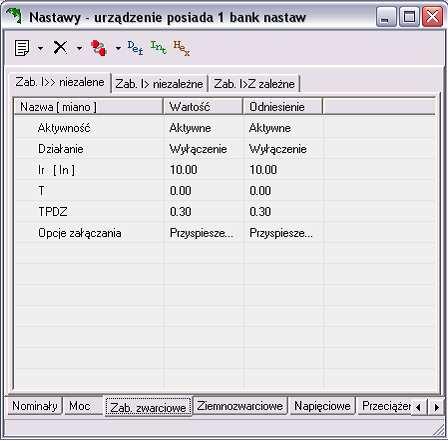The width and height of the screenshot is (448, 441).
Task: Open the Ziemnozwarciowe bottom tab
Action: [240, 406]
